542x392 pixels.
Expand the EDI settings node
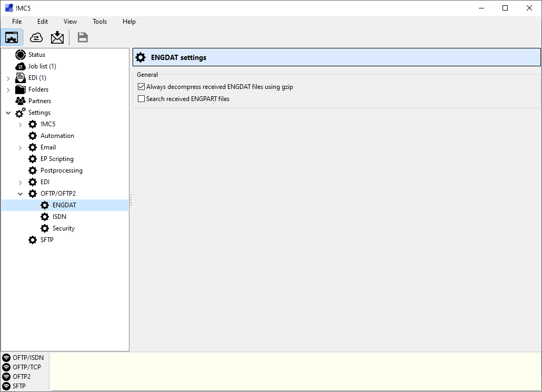point(21,182)
